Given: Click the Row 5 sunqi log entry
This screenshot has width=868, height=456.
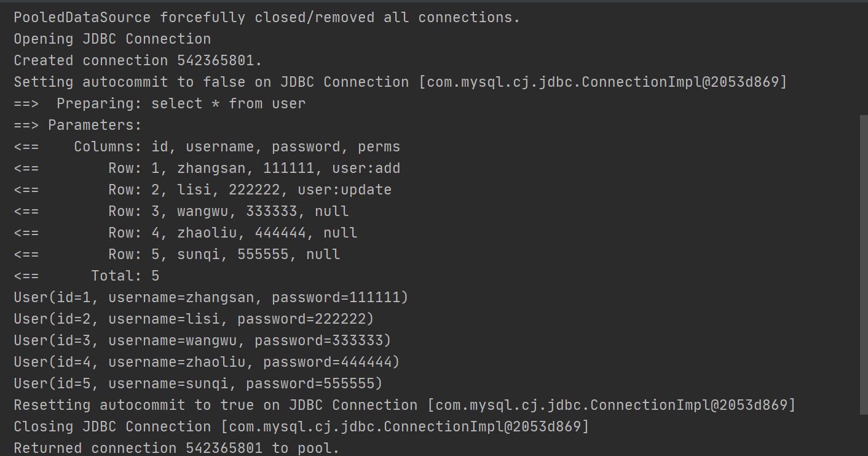Looking at the screenshot, I should coord(177,254).
